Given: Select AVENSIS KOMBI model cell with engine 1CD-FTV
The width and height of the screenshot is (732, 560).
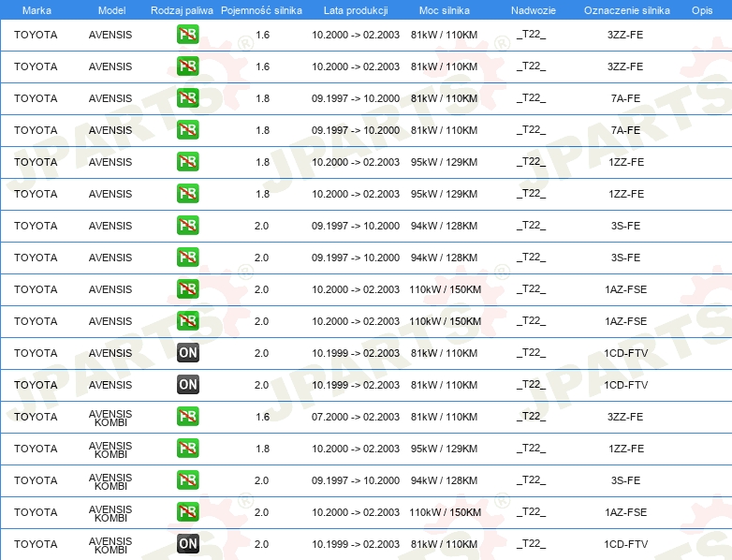Looking at the screenshot, I should 110,545.
